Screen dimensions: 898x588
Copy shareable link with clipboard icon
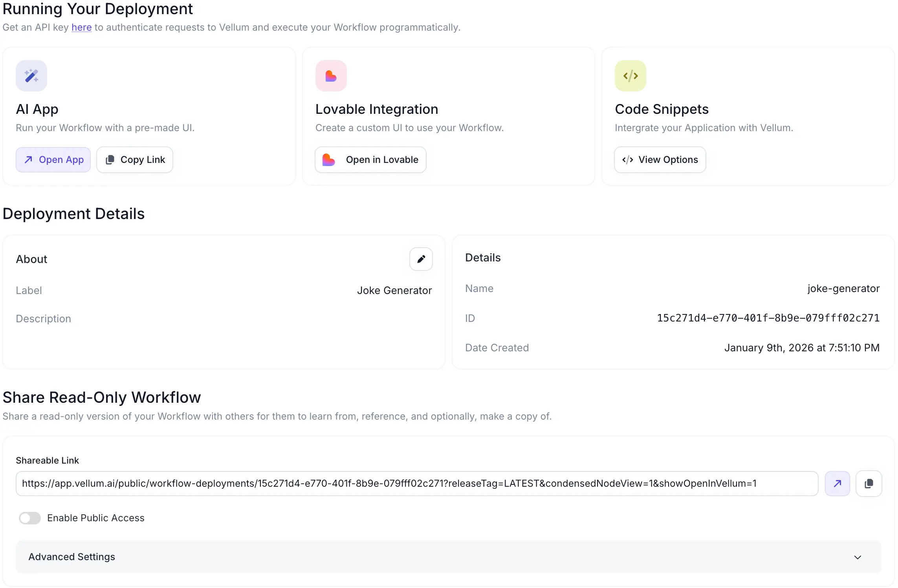[x=869, y=483]
